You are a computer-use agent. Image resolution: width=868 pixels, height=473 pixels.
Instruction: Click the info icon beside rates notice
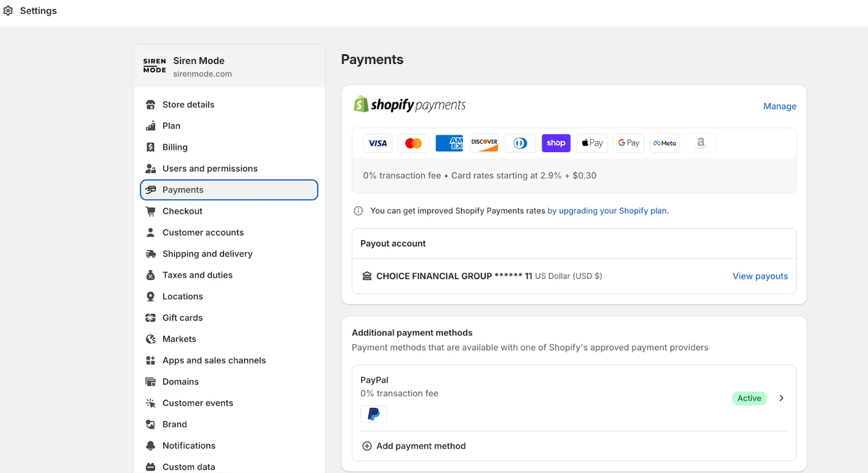(x=358, y=211)
